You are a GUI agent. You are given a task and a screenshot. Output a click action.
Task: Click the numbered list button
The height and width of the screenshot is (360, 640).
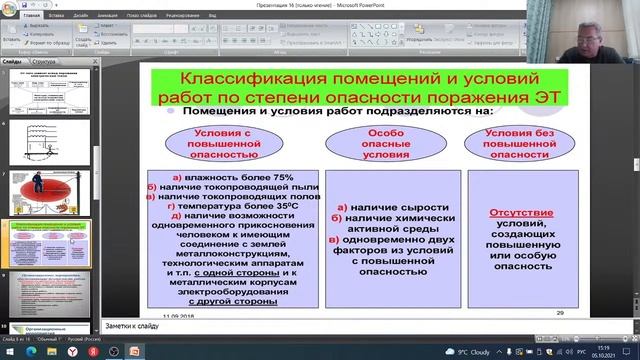pyautogui.click(x=239, y=29)
